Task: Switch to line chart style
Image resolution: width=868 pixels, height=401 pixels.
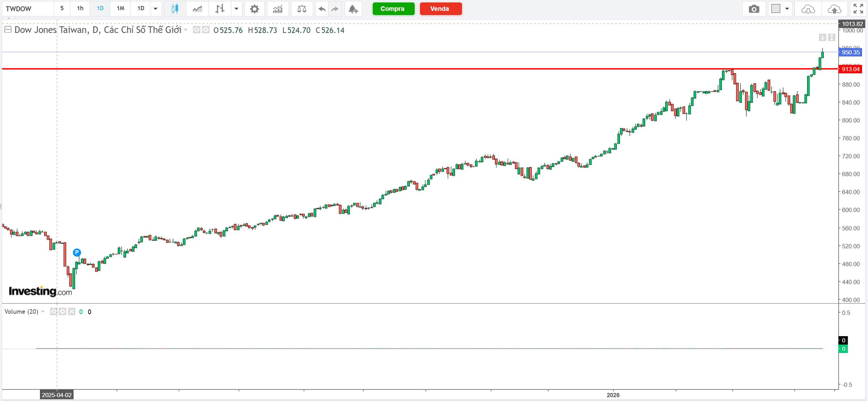Action: coord(197,9)
